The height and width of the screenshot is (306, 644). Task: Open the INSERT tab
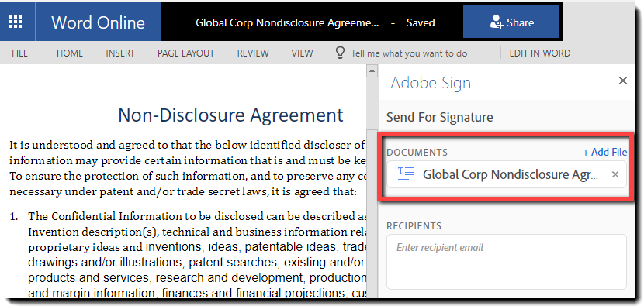pos(120,53)
